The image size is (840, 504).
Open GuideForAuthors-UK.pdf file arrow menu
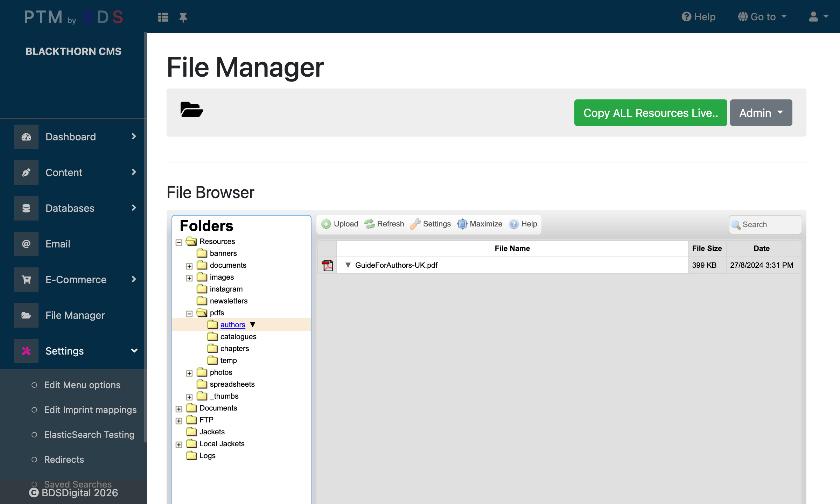click(x=348, y=265)
